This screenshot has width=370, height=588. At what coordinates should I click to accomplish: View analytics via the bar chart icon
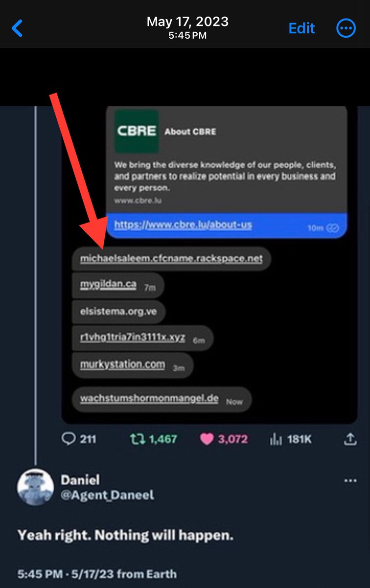pyautogui.click(x=276, y=439)
